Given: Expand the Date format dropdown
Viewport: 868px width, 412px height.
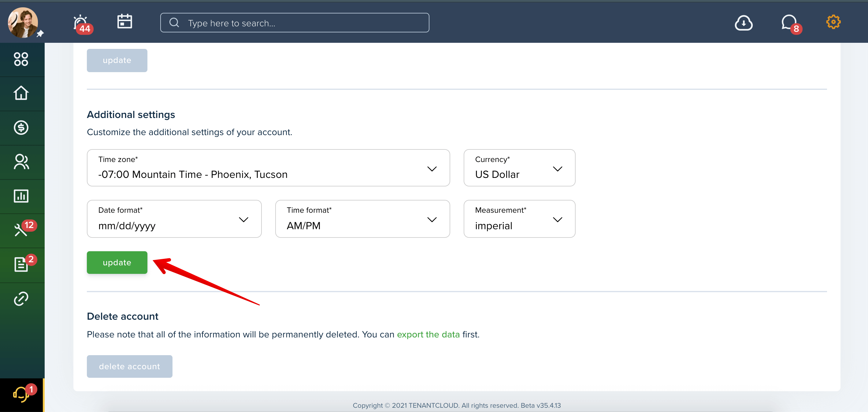Looking at the screenshot, I should 174,219.
